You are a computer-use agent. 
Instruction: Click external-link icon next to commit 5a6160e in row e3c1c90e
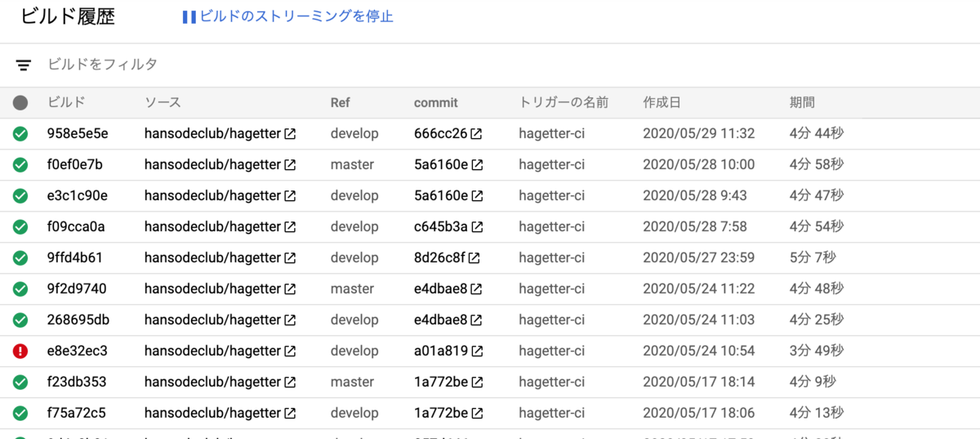click(x=477, y=195)
